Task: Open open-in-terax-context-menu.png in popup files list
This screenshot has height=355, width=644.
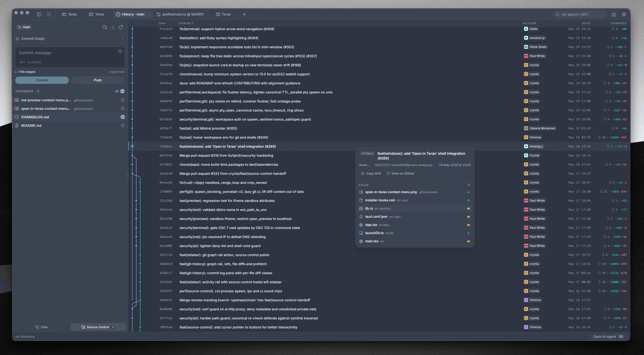Action: pyautogui.click(x=415, y=192)
